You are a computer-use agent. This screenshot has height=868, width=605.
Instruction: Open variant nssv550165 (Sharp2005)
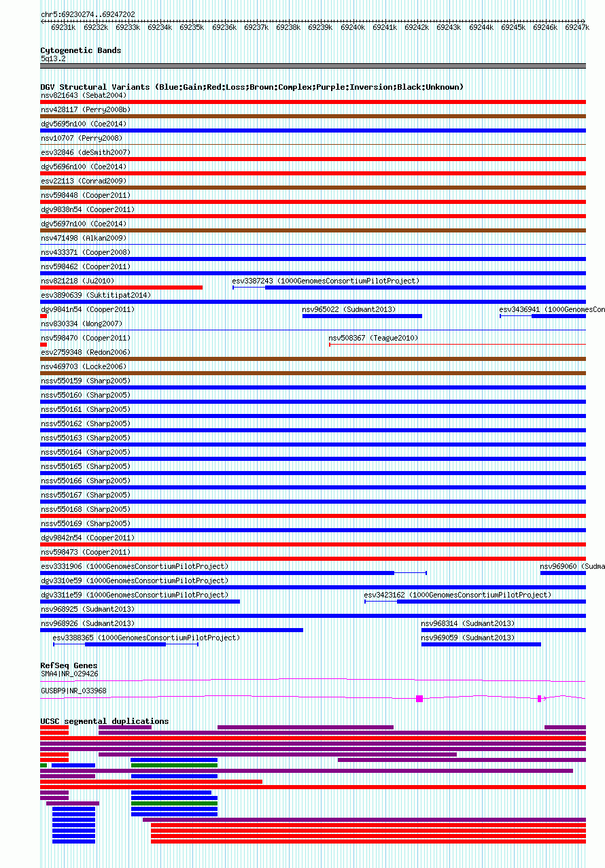(86, 466)
